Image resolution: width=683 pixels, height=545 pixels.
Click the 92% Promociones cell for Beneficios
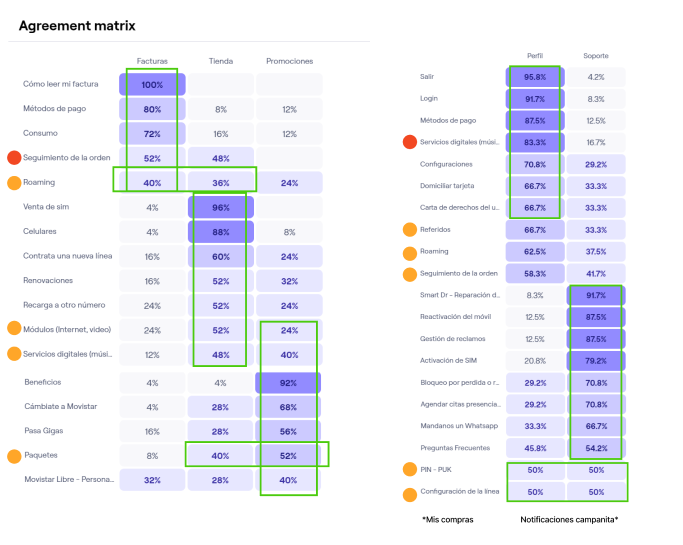(289, 382)
